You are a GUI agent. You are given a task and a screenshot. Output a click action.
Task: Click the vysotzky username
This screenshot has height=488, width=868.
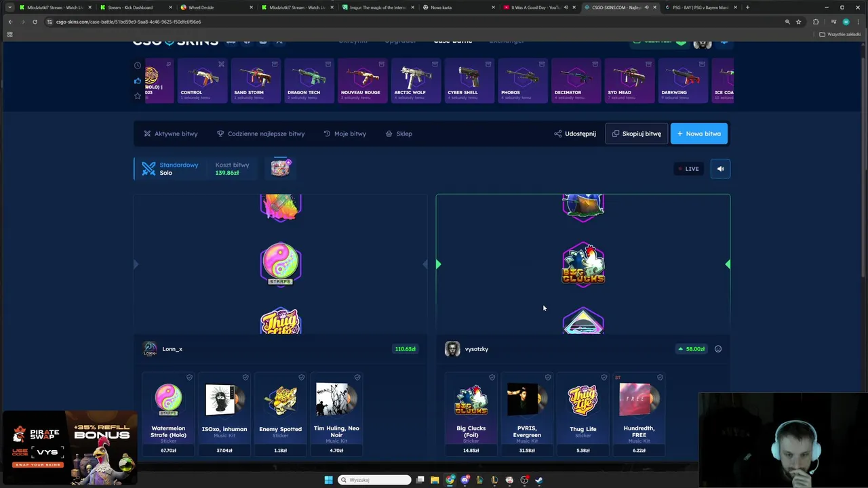477,349
